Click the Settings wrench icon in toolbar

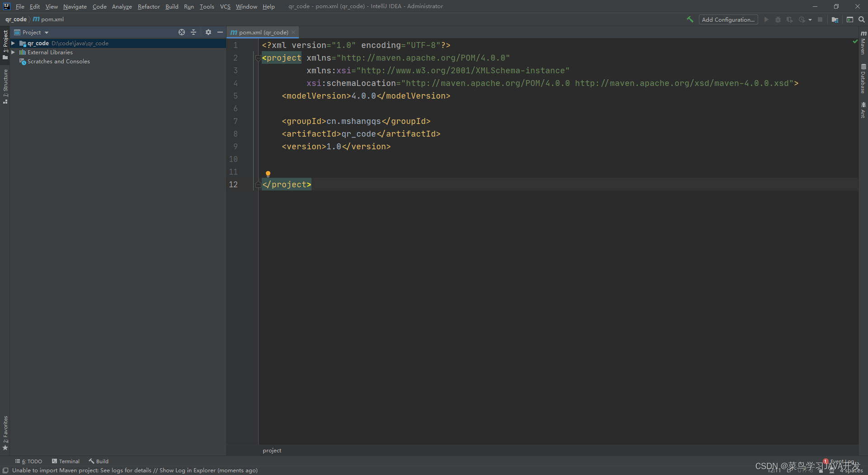[x=690, y=19]
